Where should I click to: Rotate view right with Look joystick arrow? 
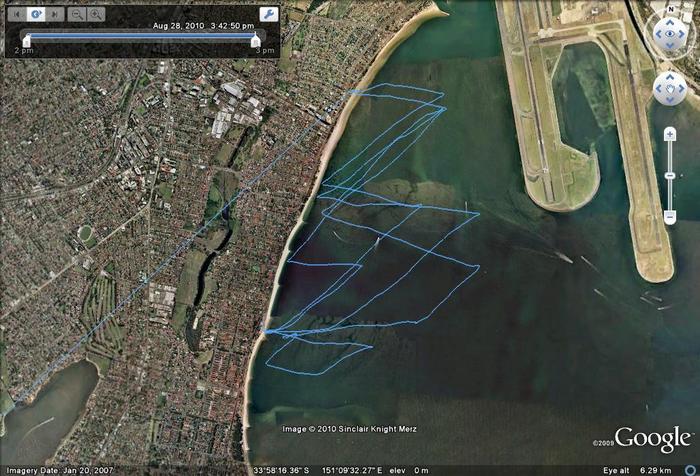[x=682, y=35]
